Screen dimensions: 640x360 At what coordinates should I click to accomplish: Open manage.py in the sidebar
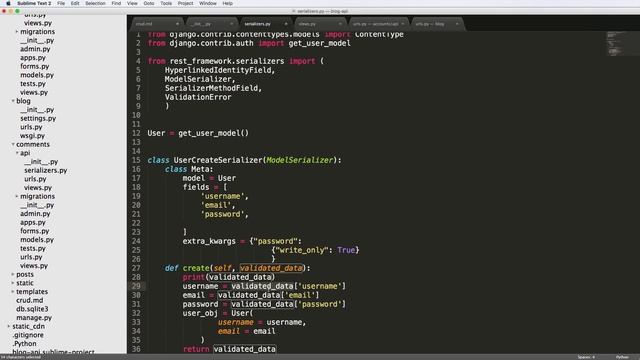pyautogui.click(x=34, y=318)
